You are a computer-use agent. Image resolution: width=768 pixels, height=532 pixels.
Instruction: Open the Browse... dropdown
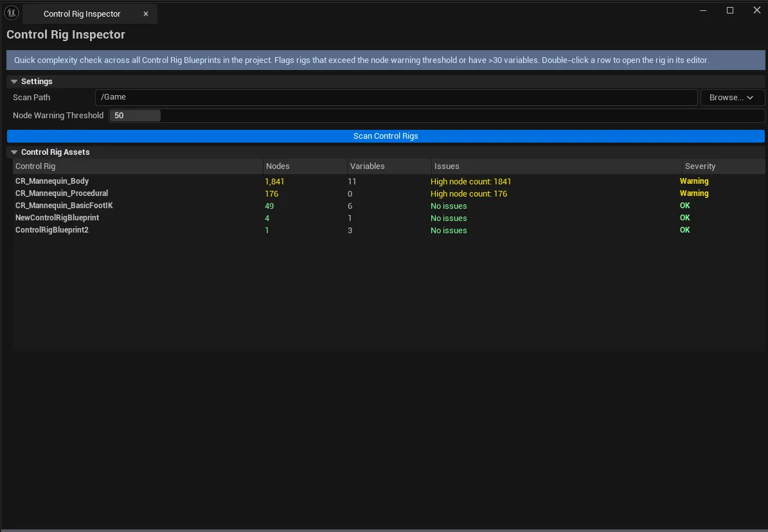732,98
